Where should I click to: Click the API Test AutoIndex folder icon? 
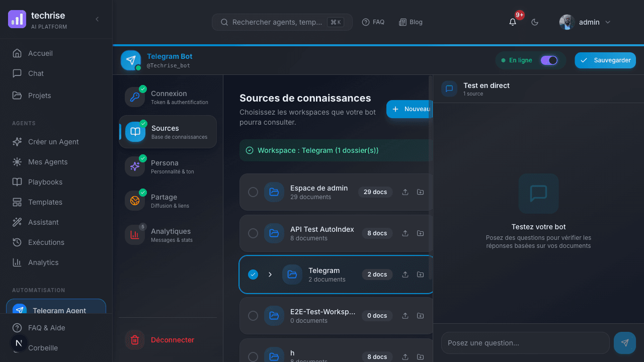coord(274,233)
